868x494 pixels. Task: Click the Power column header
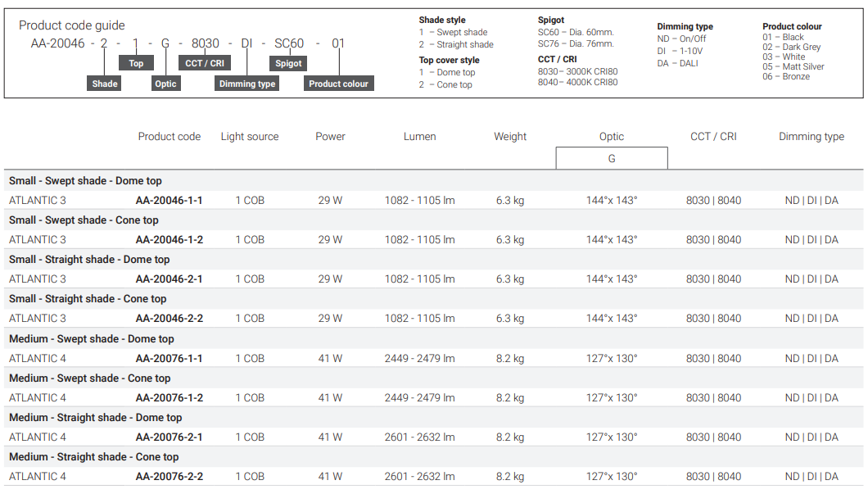coord(330,137)
